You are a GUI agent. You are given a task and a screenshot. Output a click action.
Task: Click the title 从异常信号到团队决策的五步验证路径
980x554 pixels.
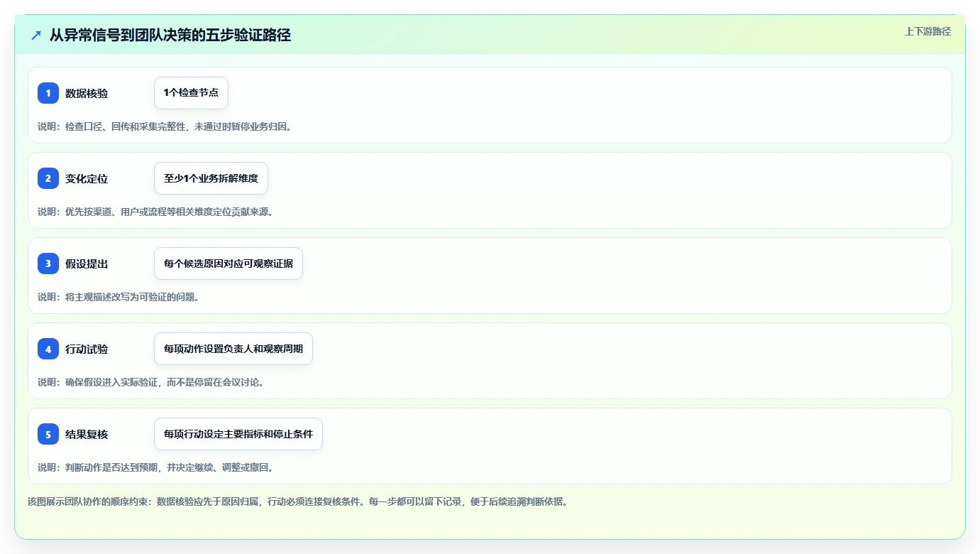[170, 36]
